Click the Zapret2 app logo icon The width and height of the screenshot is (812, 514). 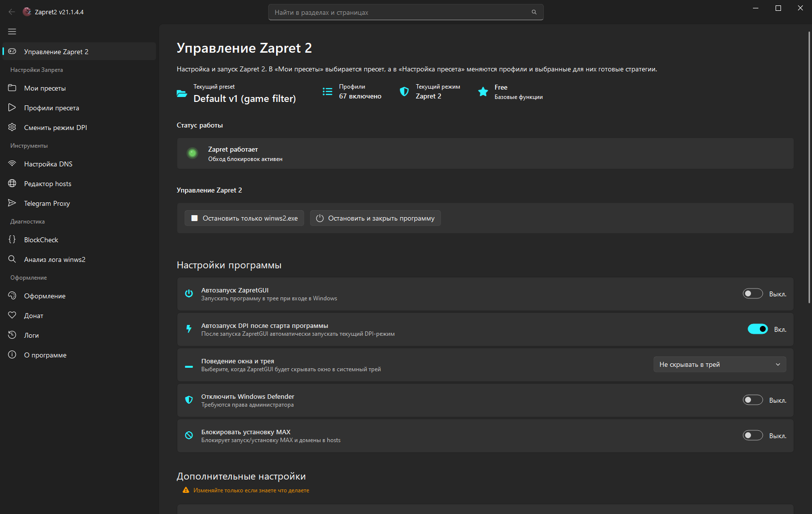point(27,12)
